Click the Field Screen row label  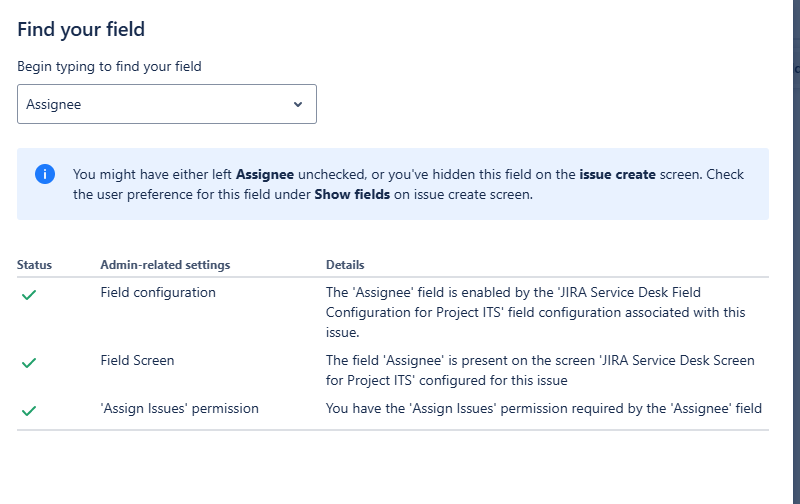click(137, 360)
